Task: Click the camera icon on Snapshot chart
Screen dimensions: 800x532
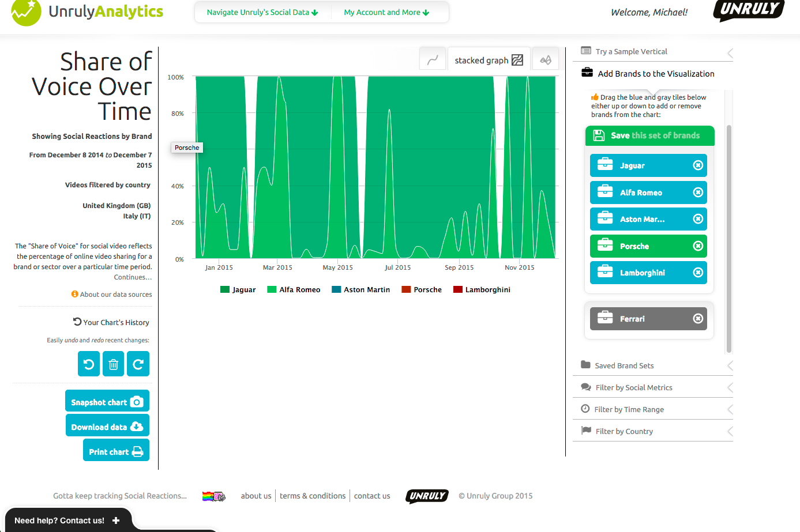Action: click(x=137, y=402)
